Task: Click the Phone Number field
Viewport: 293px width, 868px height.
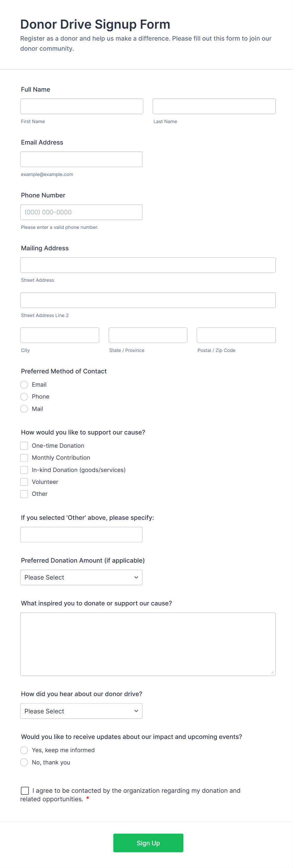Action: click(x=81, y=212)
